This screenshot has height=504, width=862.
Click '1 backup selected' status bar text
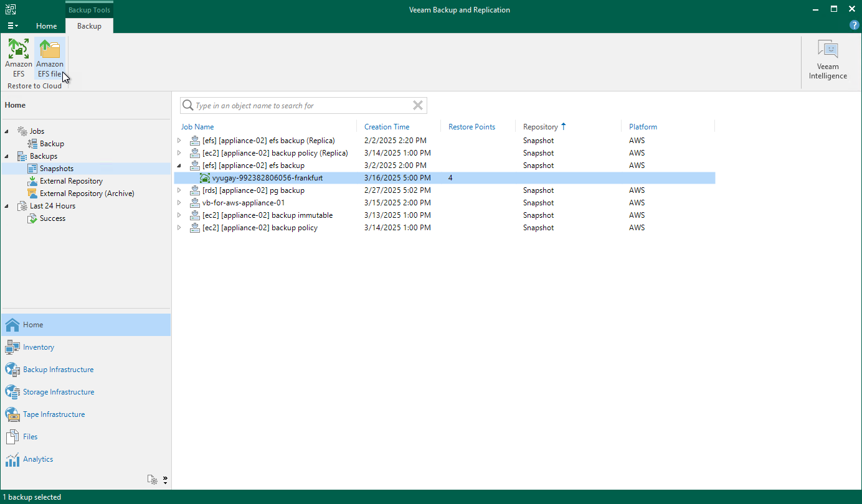coord(32,497)
